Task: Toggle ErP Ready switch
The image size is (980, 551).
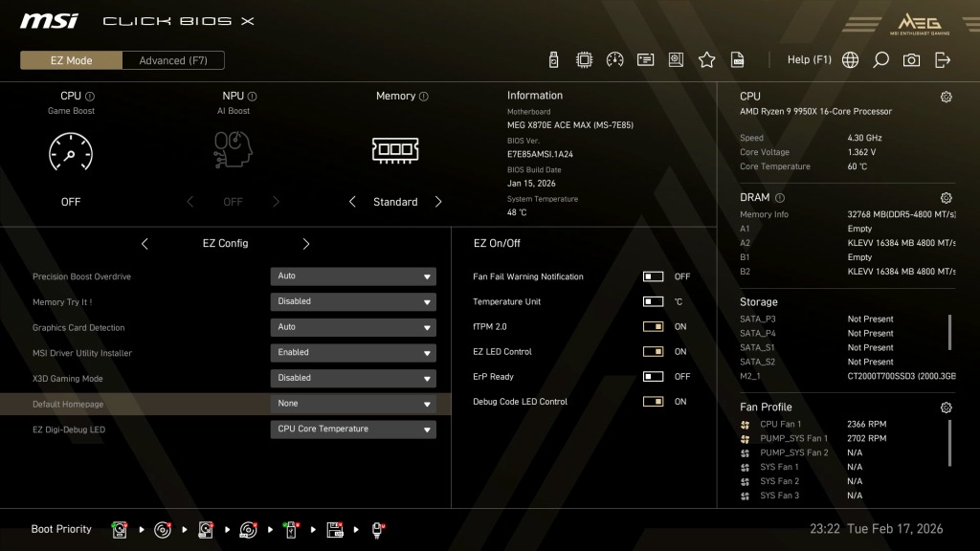Action: click(653, 377)
